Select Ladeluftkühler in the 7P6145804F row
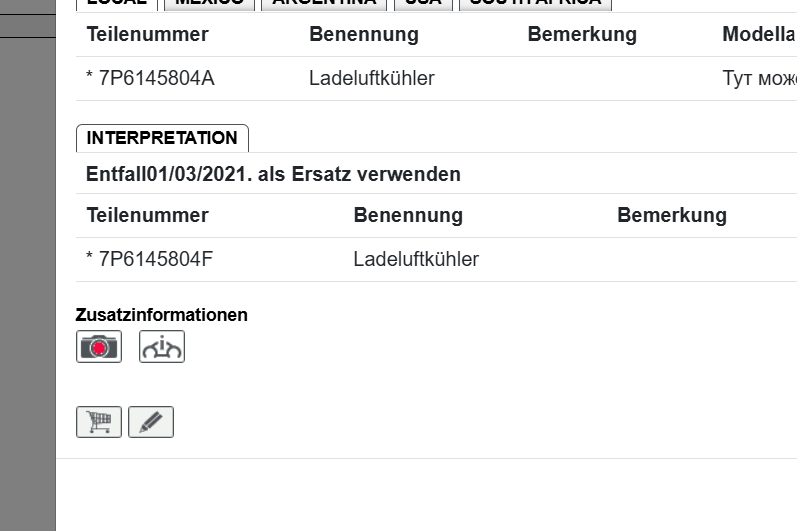The height and width of the screenshot is (531, 797). pyautogui.click(x=416, y=260)
